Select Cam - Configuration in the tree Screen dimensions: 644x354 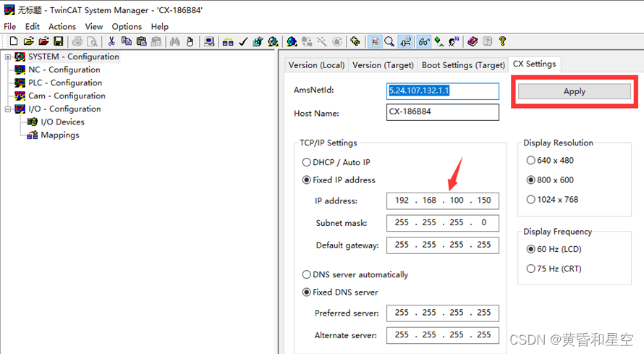(x=67, y=96)
